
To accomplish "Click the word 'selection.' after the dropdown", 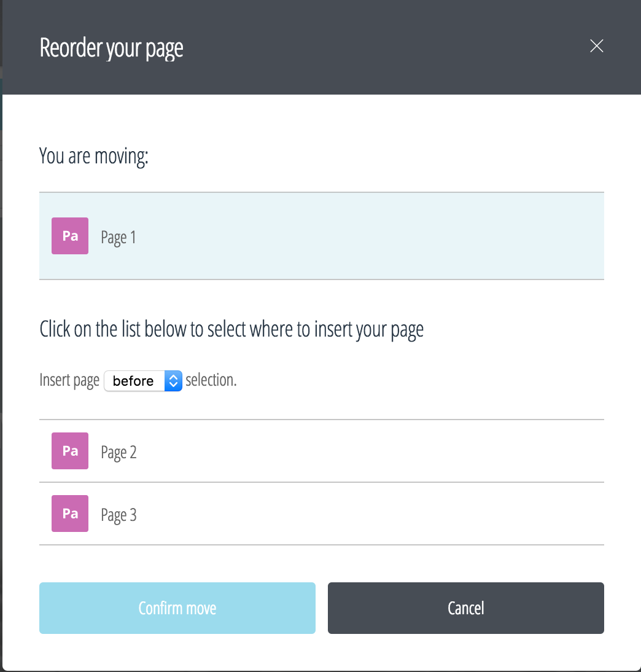I will 211,380.
